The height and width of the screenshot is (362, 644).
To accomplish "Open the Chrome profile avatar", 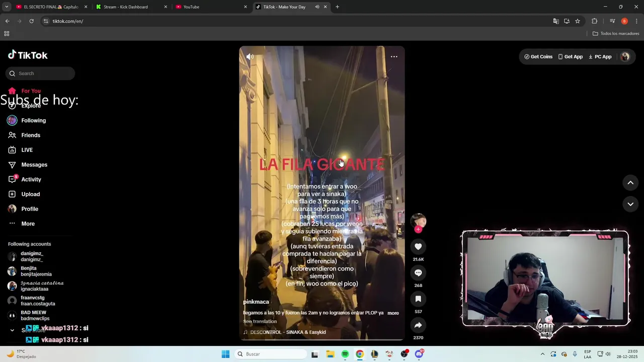I will 624,21.
